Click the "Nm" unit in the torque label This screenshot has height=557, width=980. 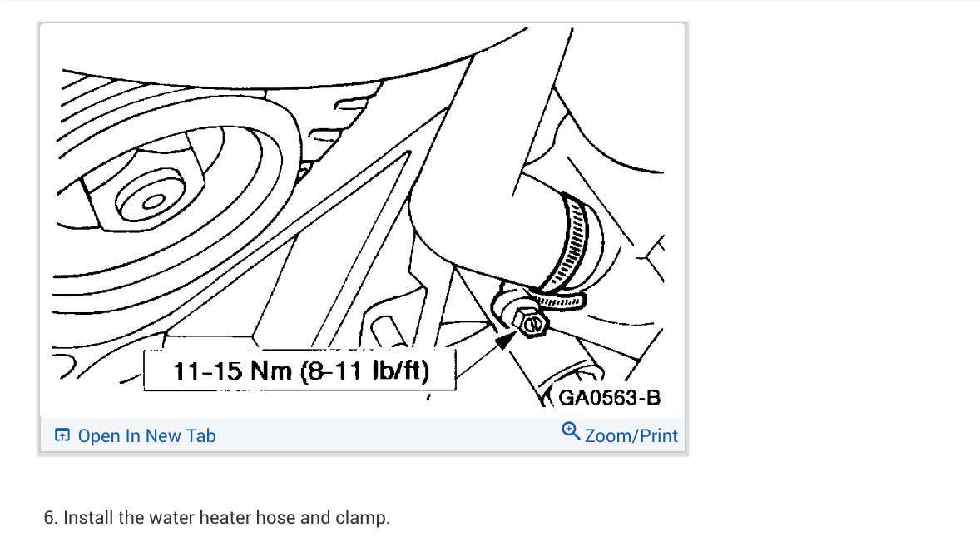click(270, 371)
